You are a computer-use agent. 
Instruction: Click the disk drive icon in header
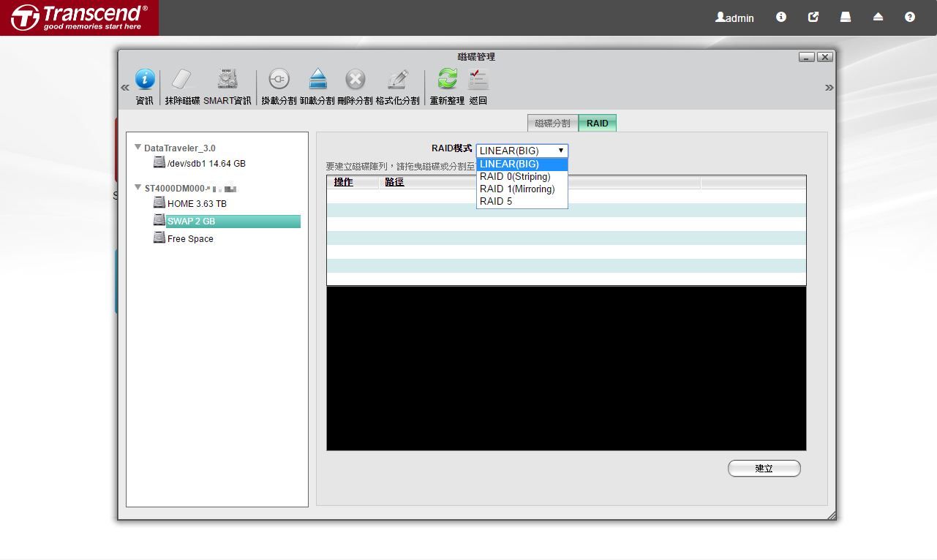coord(846,17)
